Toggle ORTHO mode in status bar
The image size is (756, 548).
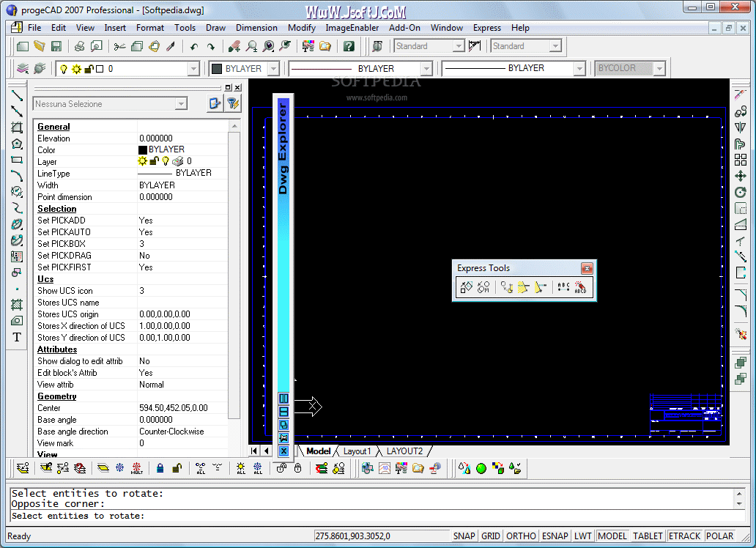coord(521,536)
